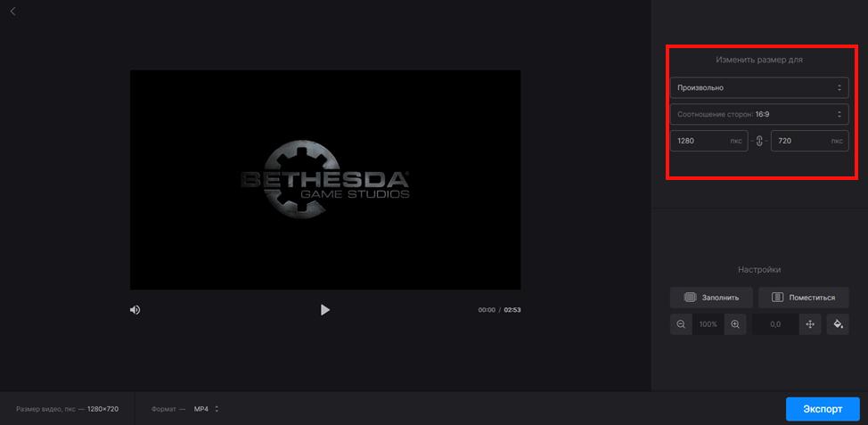Play the video preview

pos(325,310)
